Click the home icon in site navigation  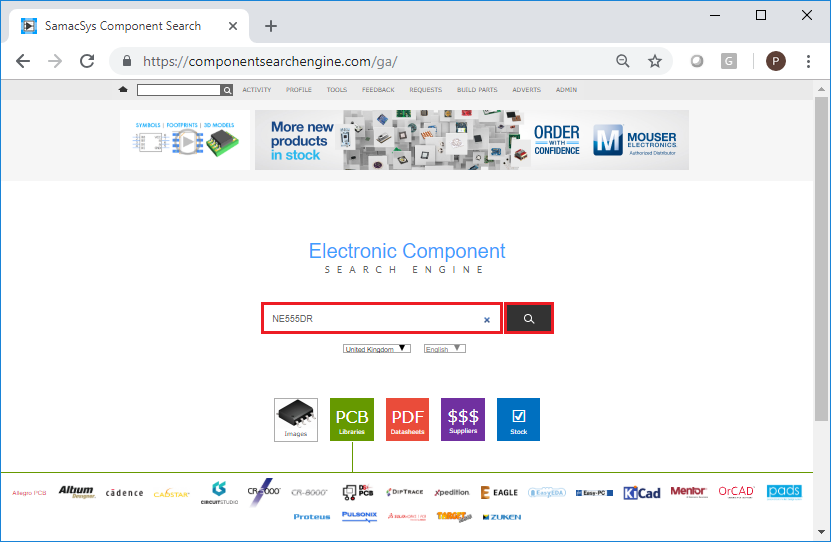pos(123,90)
